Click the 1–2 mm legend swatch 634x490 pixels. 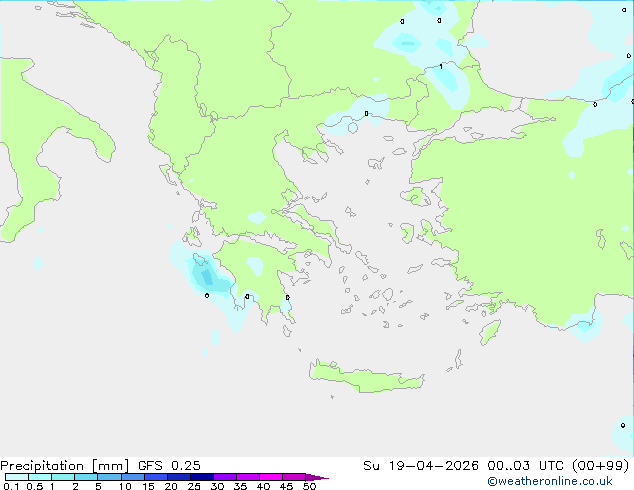click(x=63, y=477)
